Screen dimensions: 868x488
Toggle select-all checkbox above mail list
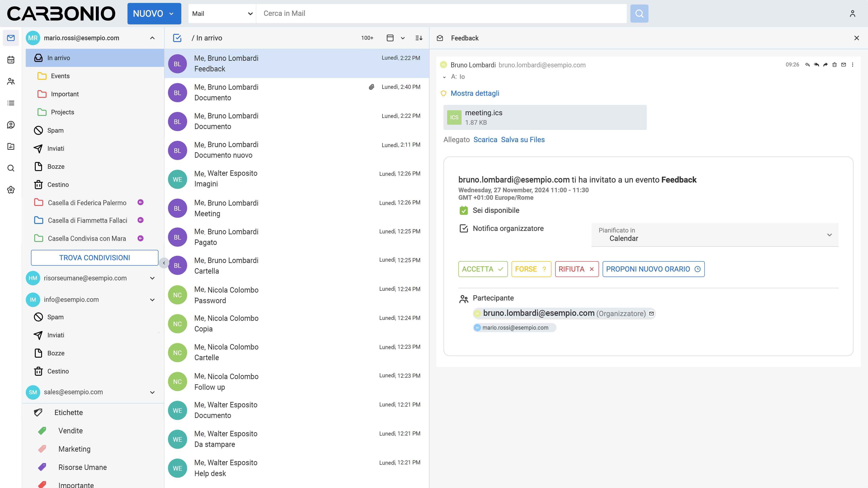pyautogui.click(x=177, y=38)
